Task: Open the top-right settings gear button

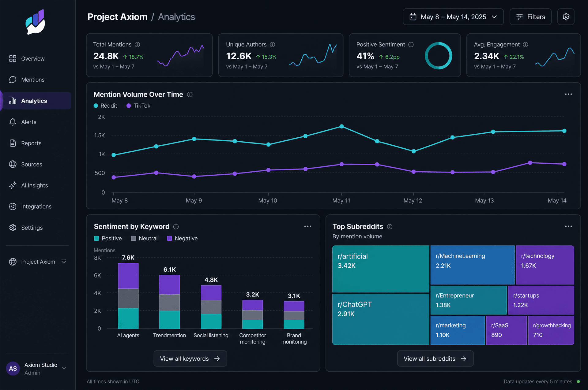Action: pos(566,17)
